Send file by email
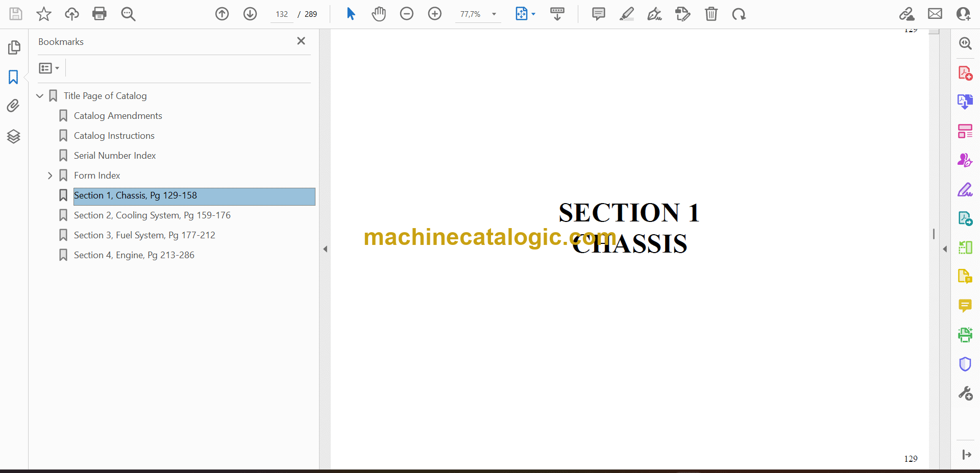 [x=935, y=14]
